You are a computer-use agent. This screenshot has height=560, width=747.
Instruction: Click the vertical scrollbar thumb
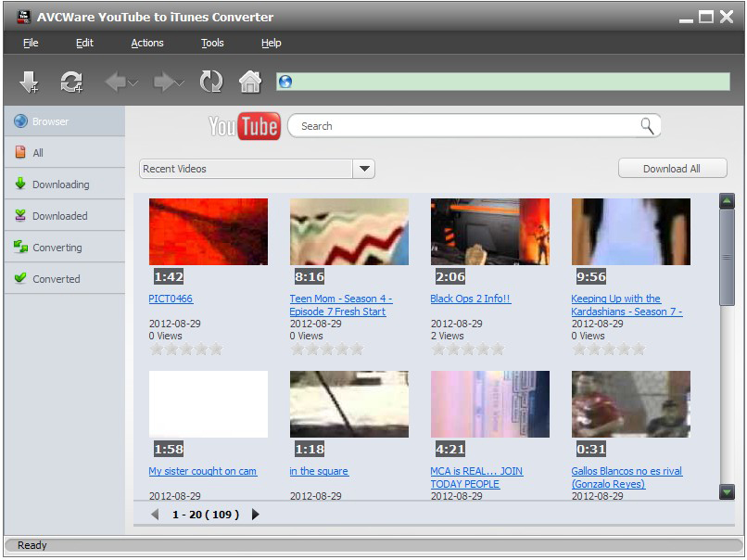pos(727,258)
